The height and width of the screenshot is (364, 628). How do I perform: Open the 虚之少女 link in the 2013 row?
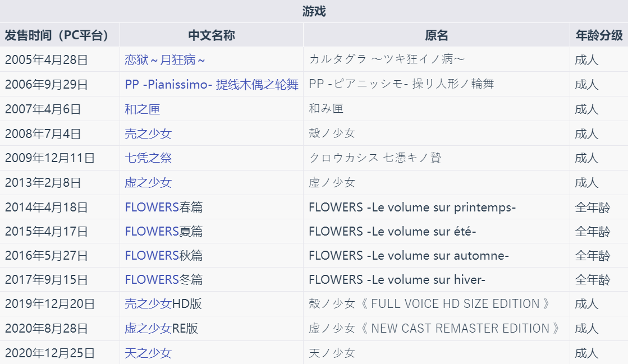pyautogui.click(x=148, y=182)
